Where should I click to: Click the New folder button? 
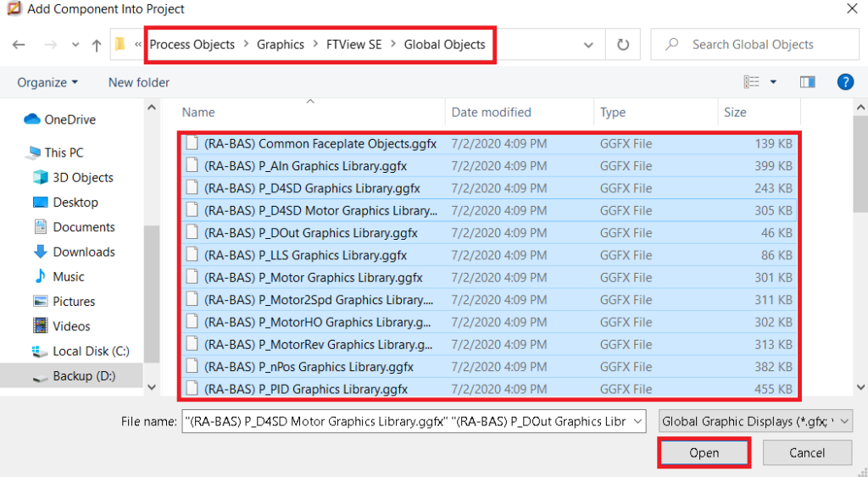coord(138,82)
